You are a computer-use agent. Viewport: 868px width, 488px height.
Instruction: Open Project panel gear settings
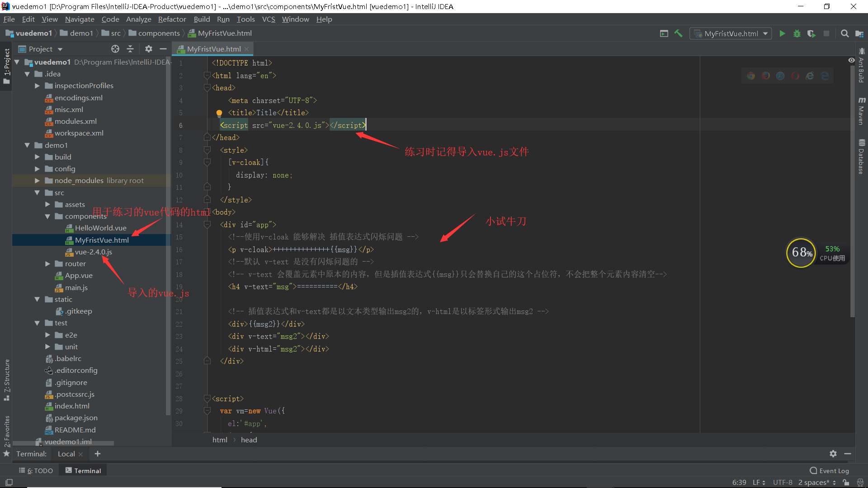tap(148, 49)
